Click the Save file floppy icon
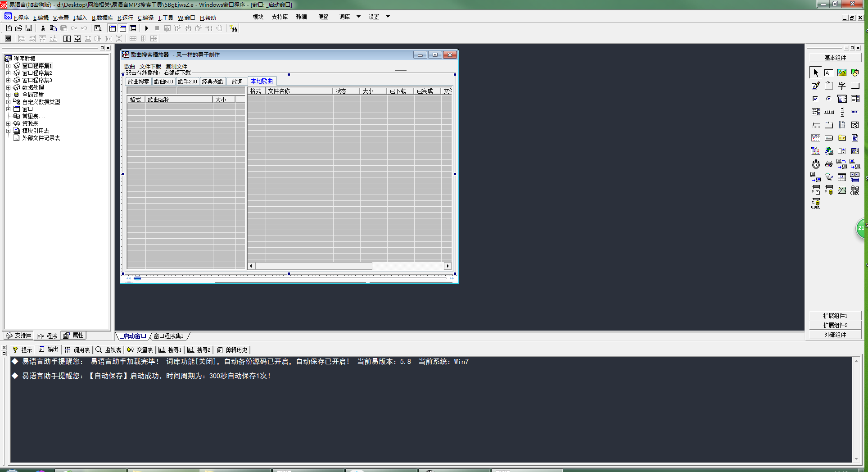868x472 pixels. pyautogui.click(x=29, y=28)
